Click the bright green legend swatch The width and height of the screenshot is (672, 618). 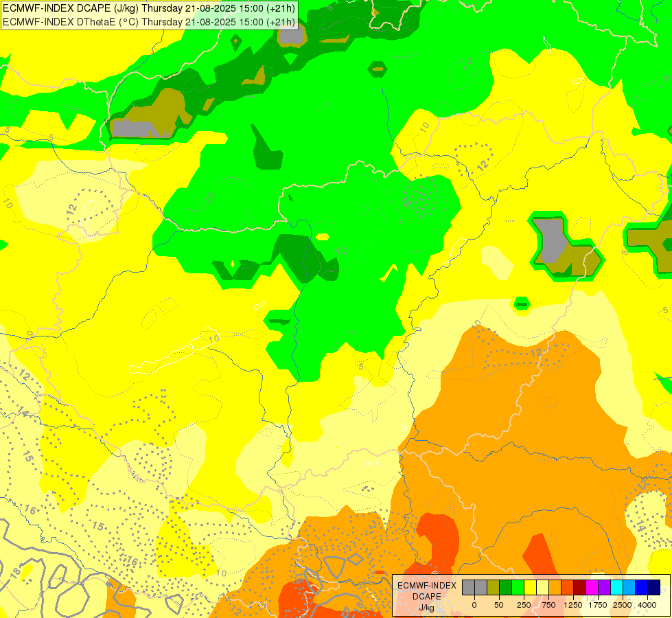tap(518, 587)
